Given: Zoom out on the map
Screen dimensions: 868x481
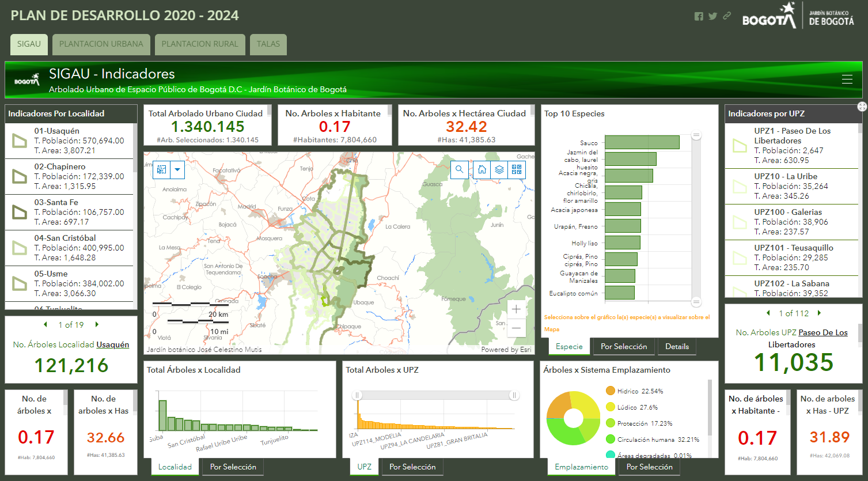Looking at the screenshot, I should pyautogui.click(x=516, y=328).
